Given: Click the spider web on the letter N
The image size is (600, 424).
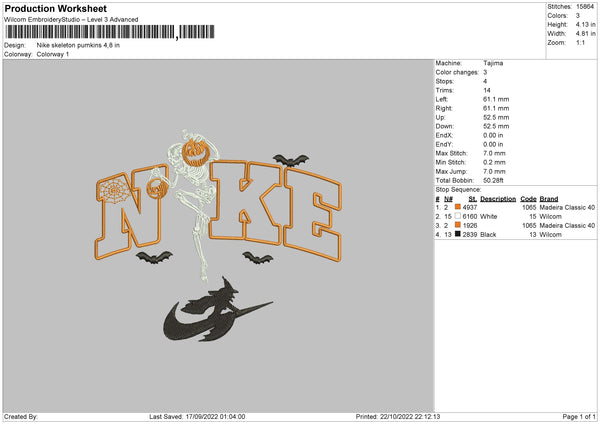Looking at the screenshot, I should coord(114,190).
